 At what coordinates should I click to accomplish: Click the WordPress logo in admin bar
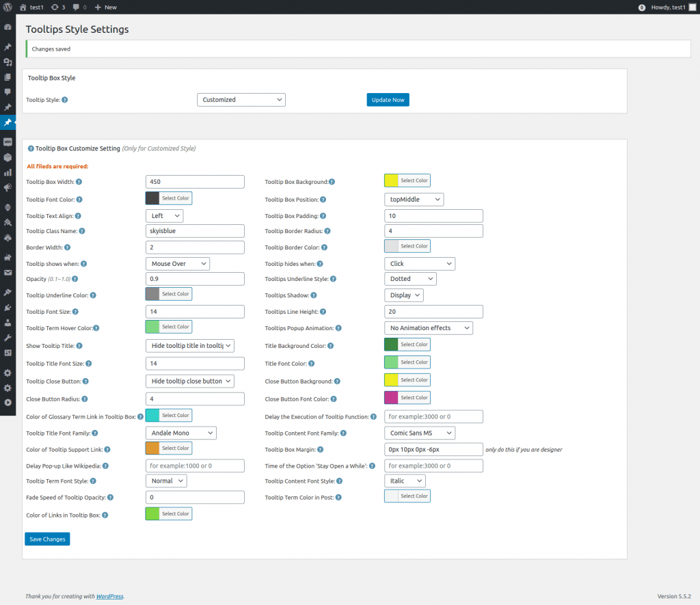click(8, 7)
